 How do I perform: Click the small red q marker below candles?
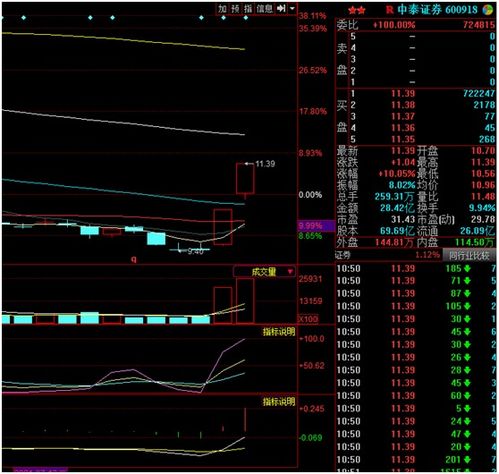pos(134,259)
